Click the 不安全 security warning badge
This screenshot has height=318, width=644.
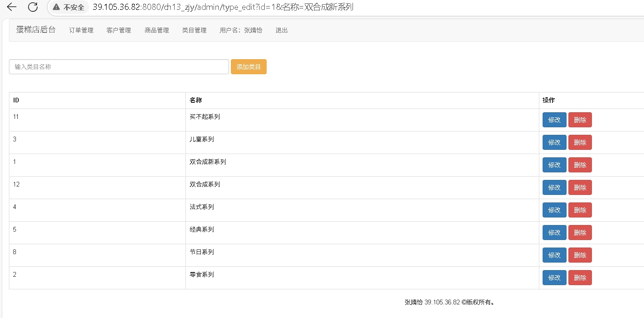click(x=69, y=7)
